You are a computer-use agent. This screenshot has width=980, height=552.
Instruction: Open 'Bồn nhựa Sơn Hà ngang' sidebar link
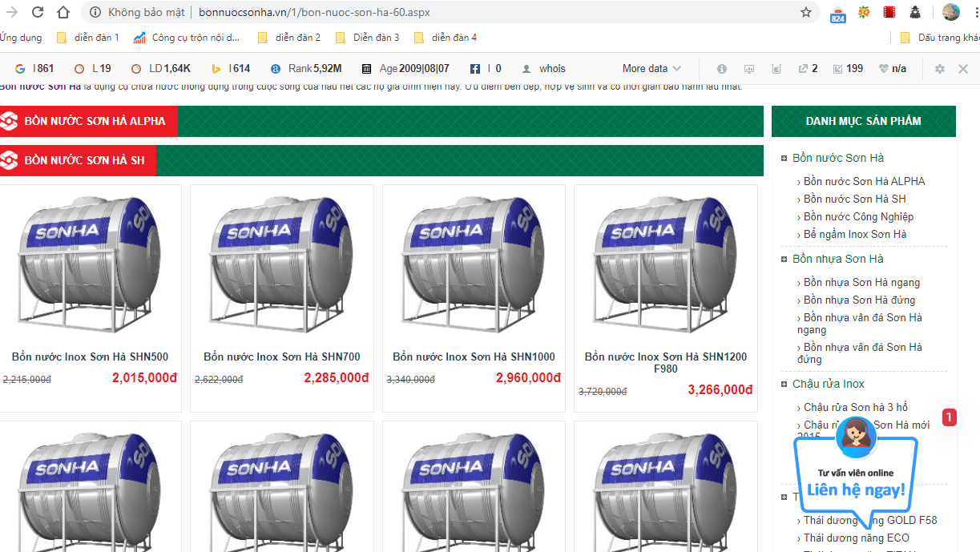(862, 282)
